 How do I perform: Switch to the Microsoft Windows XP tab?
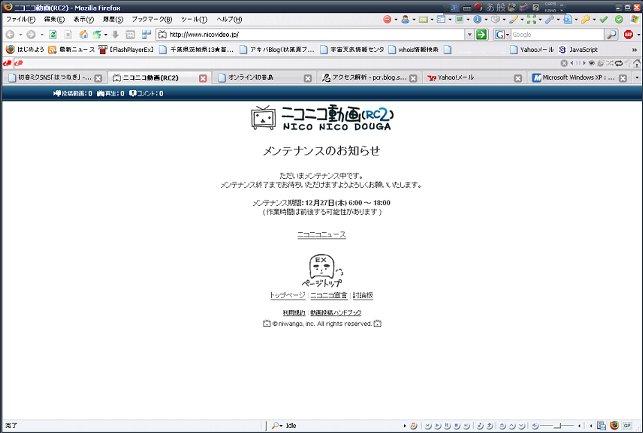[x=579, y=77]
